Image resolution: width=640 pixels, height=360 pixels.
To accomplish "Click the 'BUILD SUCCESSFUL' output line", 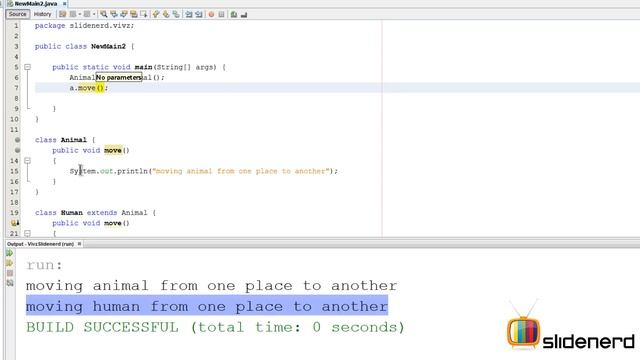I will click(x=215, y=327).
